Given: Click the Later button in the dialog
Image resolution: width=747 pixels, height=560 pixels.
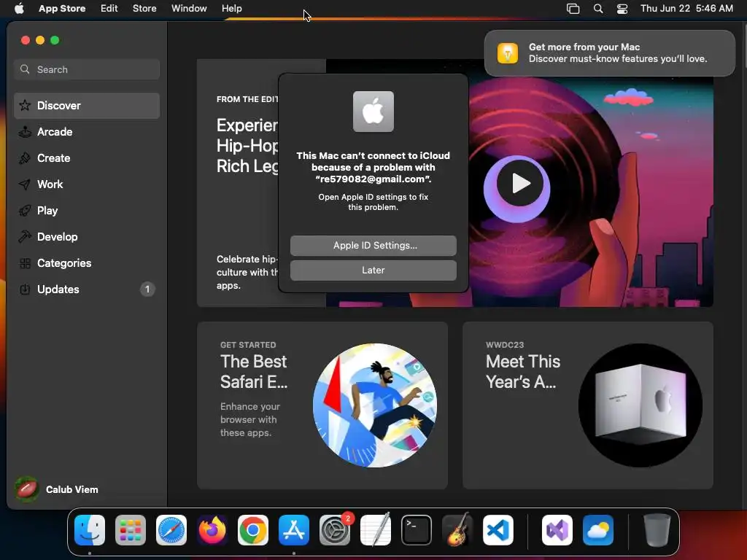Looking at the screenshot, I should click(x=373, y=270).
